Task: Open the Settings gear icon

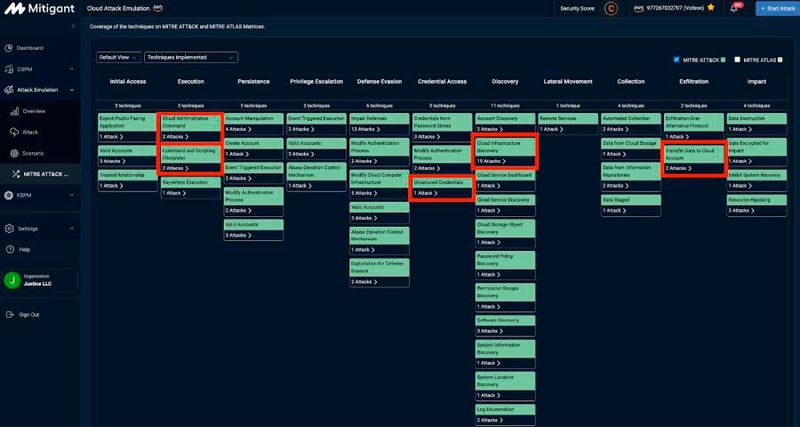Action: coord(9,229)
